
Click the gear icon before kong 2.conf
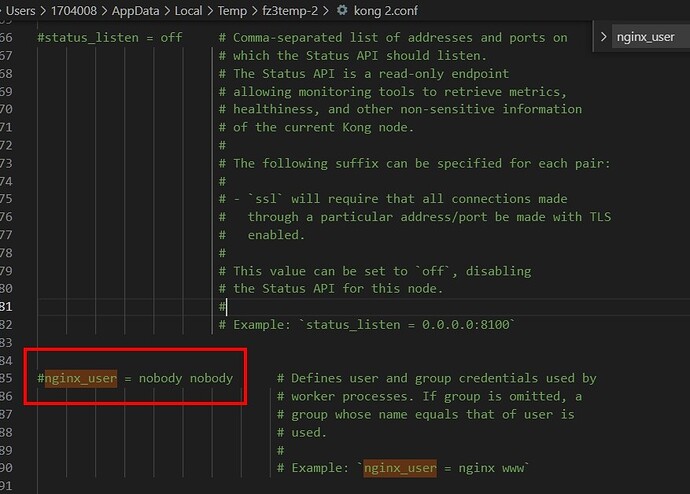point(342,10)
